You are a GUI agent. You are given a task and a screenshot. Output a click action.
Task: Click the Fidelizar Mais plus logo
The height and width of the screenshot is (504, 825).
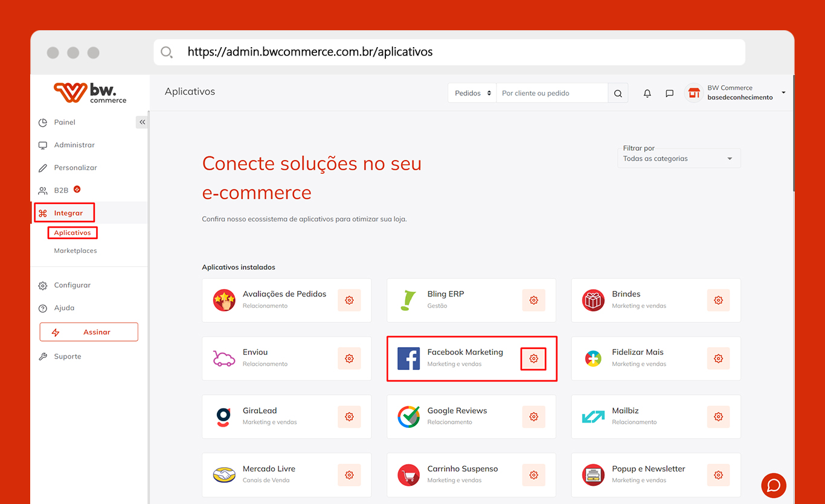point(593,359)
